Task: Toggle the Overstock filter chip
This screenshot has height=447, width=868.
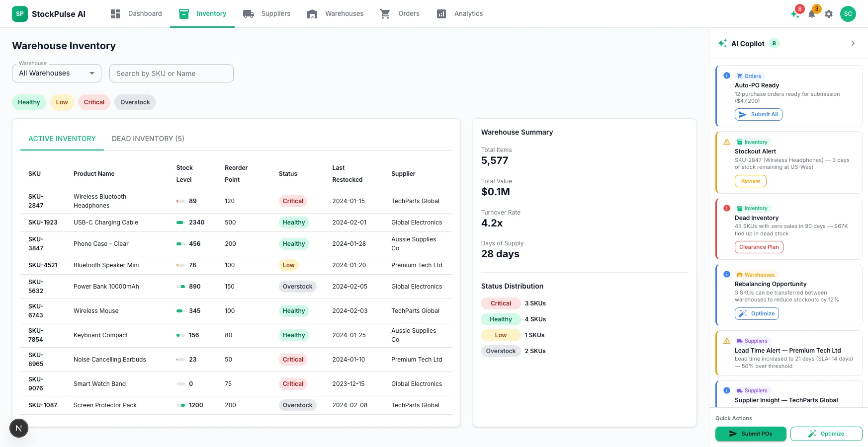Action: click(135, 102)
